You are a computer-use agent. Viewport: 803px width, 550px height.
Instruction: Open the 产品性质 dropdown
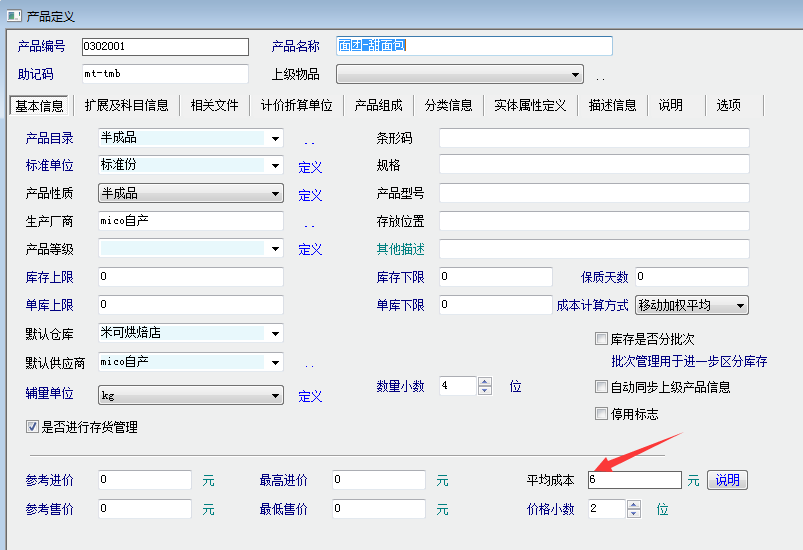(x=275, y=194)
